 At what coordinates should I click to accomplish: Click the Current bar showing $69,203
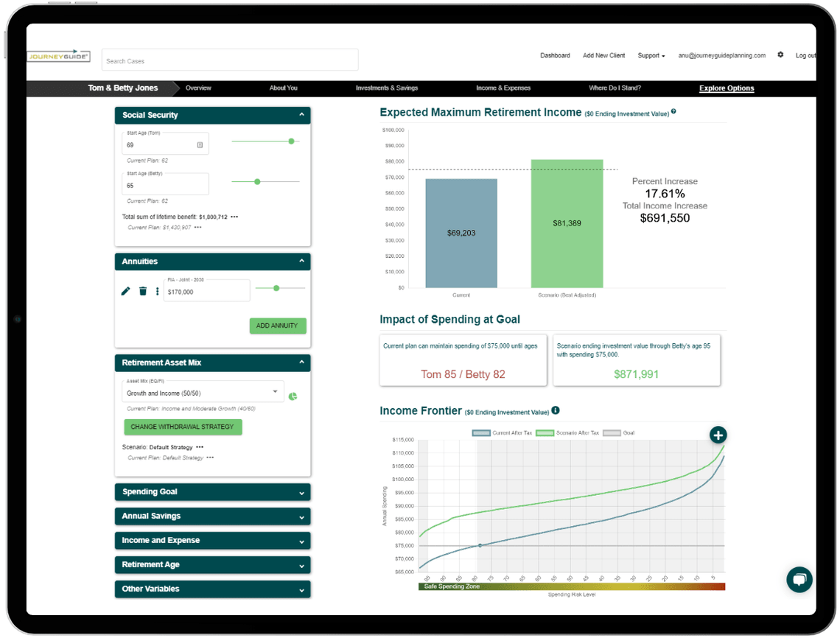click(x=461, y=233)
